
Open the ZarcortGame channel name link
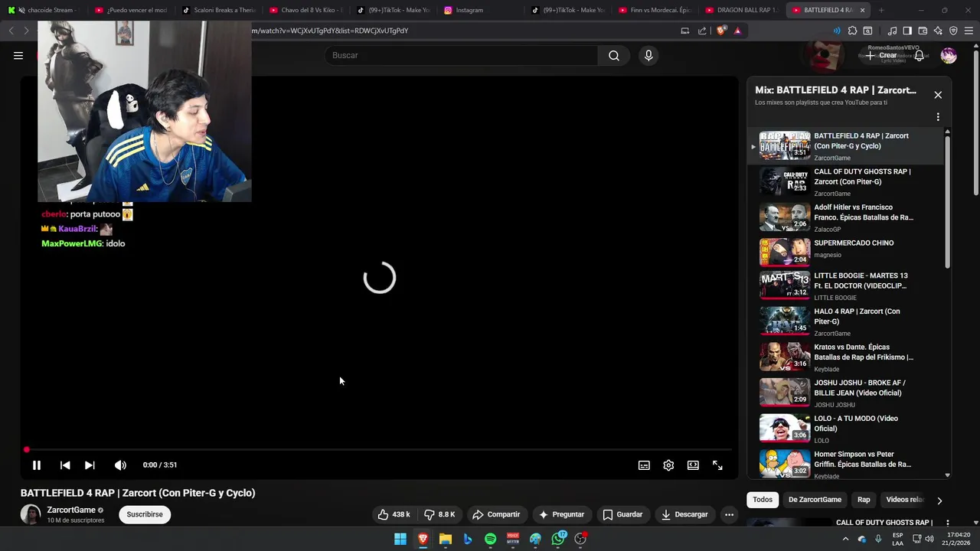click(x=71, y=510)
